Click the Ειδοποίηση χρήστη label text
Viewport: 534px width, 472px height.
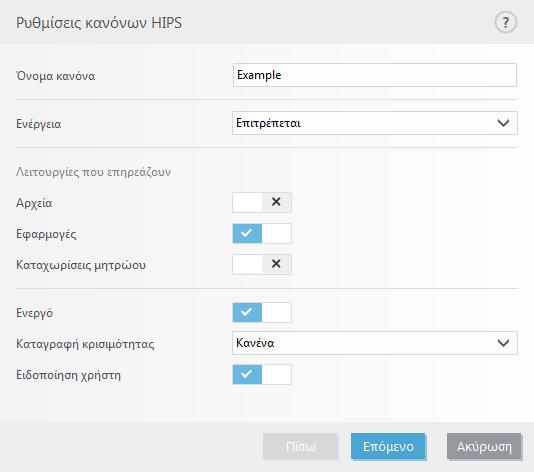click(68, 375)
